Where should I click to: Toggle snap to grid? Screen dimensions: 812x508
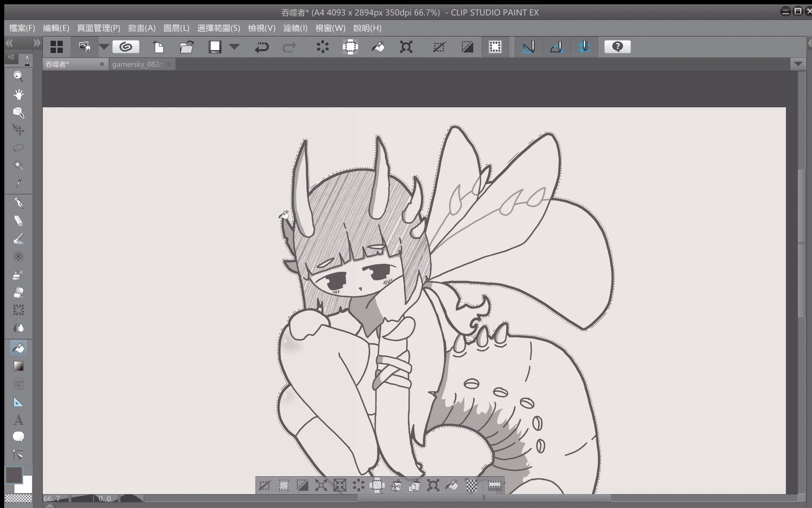pyautogui.click(x=584, y=47)
